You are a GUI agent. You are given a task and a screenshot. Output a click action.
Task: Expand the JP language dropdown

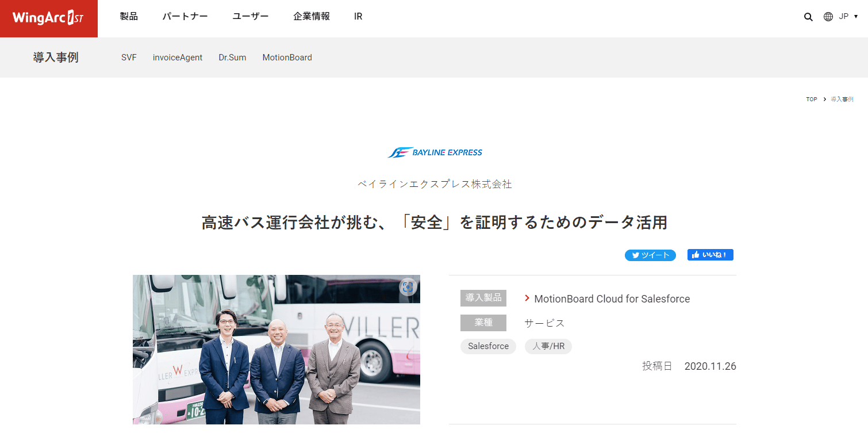(848, 17)
